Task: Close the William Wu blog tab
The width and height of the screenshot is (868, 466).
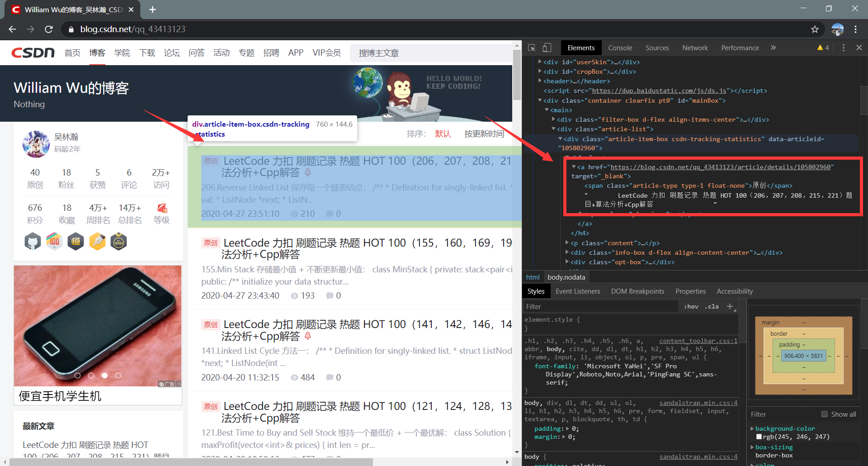Action: (131, 10)
